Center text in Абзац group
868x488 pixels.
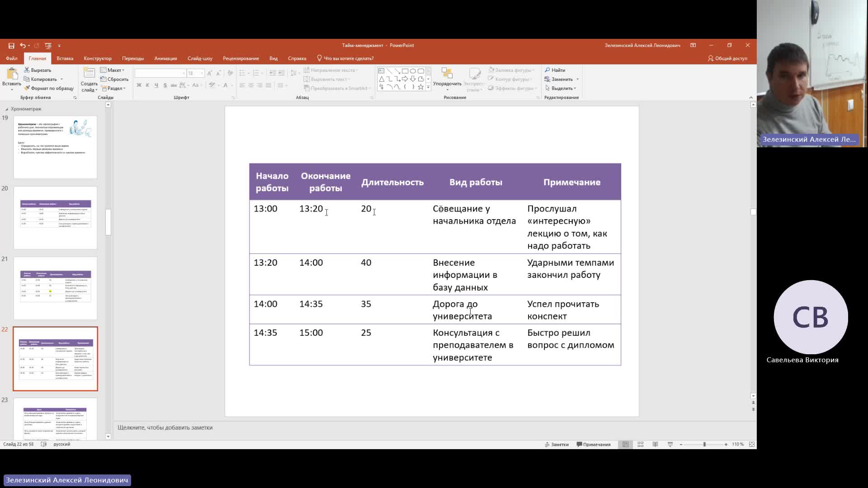click(x=251, y=85)
